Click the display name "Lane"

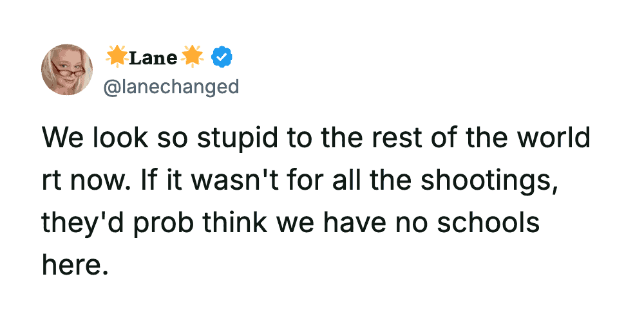[153, 58]
